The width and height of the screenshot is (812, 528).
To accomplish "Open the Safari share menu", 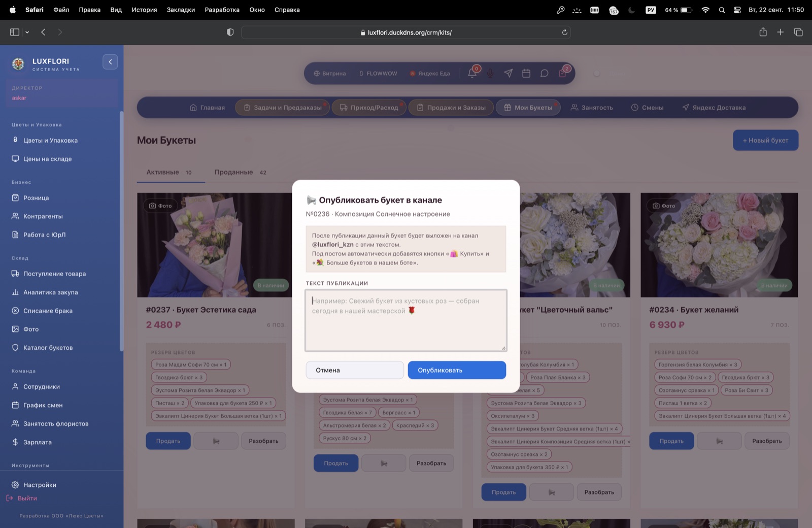I will point(763,32).
